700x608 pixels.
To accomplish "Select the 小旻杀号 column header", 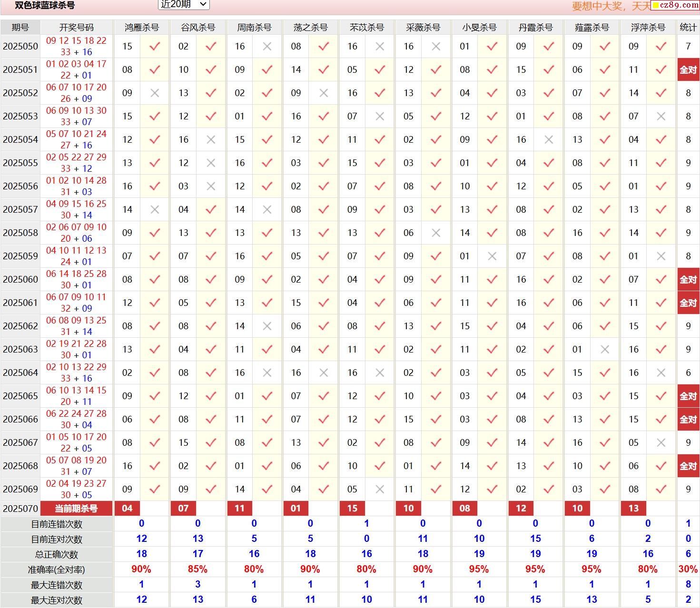I will coord(479,27).
